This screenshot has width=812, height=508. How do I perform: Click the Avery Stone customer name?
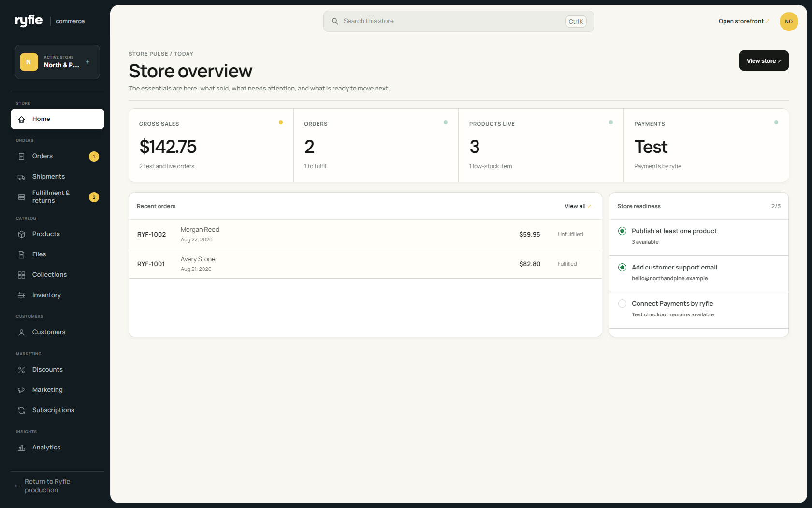[x=198, y=259]
